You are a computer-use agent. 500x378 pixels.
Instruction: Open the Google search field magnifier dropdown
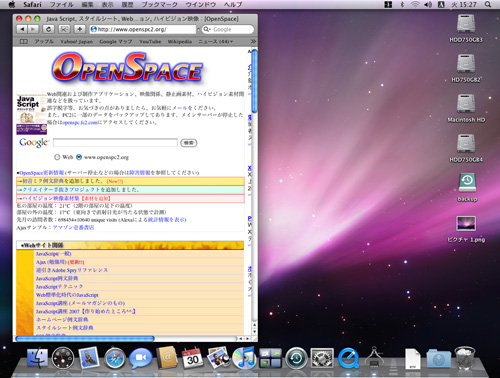(x=207, y=29)
